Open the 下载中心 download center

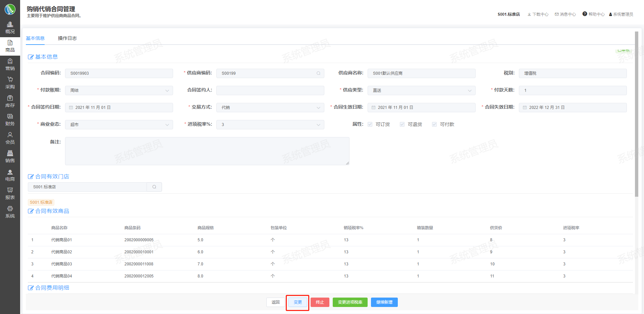click(x=538, y=14)
